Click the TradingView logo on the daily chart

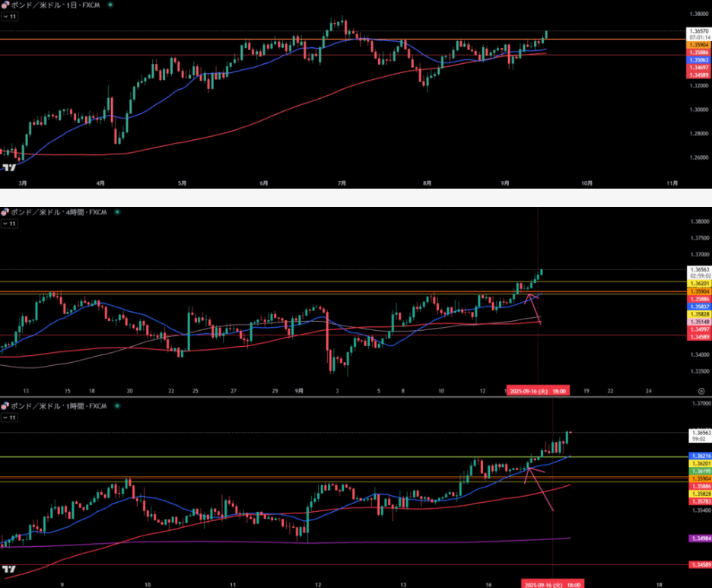[x=9, y=168]
